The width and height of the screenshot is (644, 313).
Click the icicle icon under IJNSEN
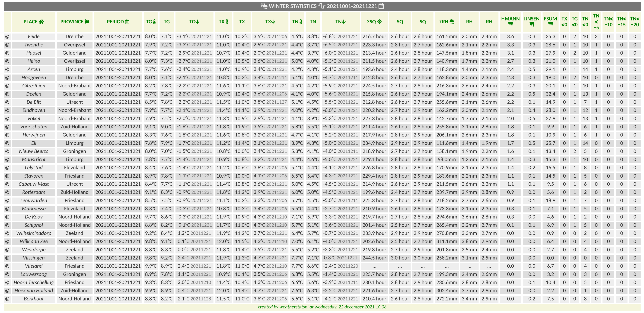tap(532, 25)
